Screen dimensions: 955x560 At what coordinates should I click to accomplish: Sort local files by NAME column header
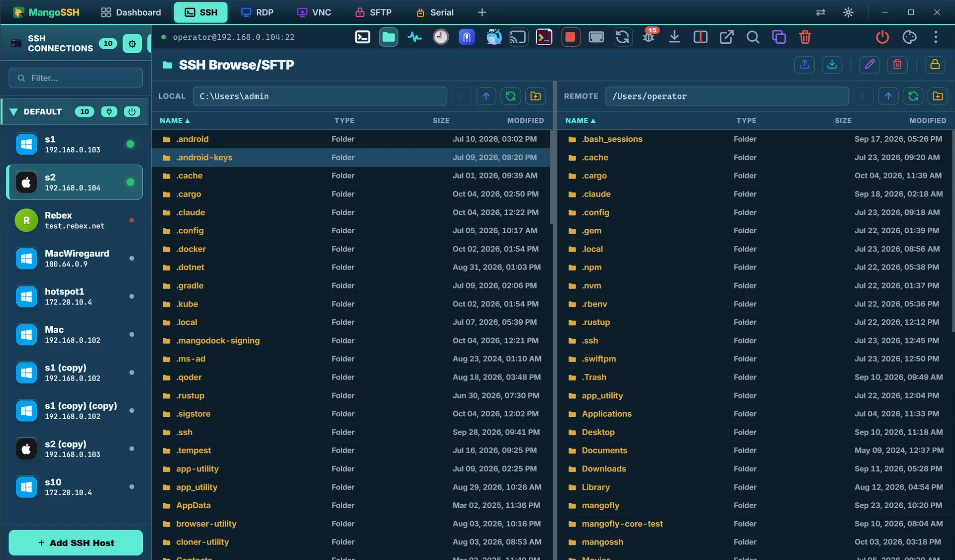click(x=175, y=121)
